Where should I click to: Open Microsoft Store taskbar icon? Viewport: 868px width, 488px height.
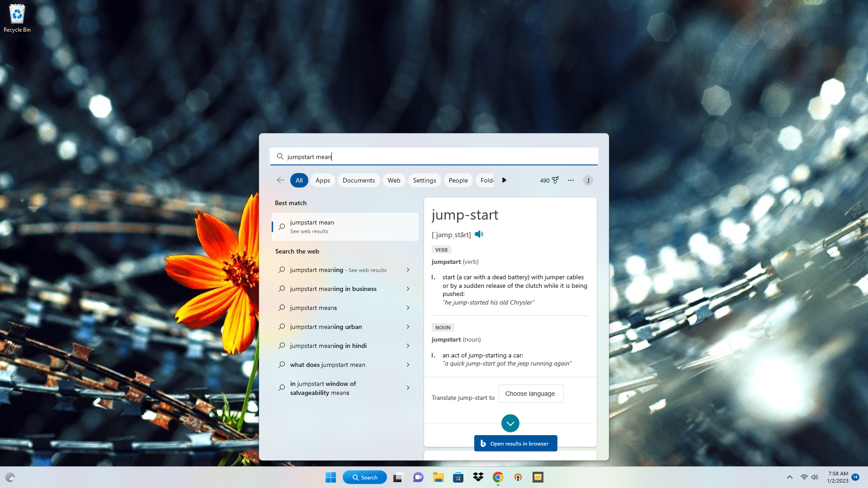pos(458,477)
